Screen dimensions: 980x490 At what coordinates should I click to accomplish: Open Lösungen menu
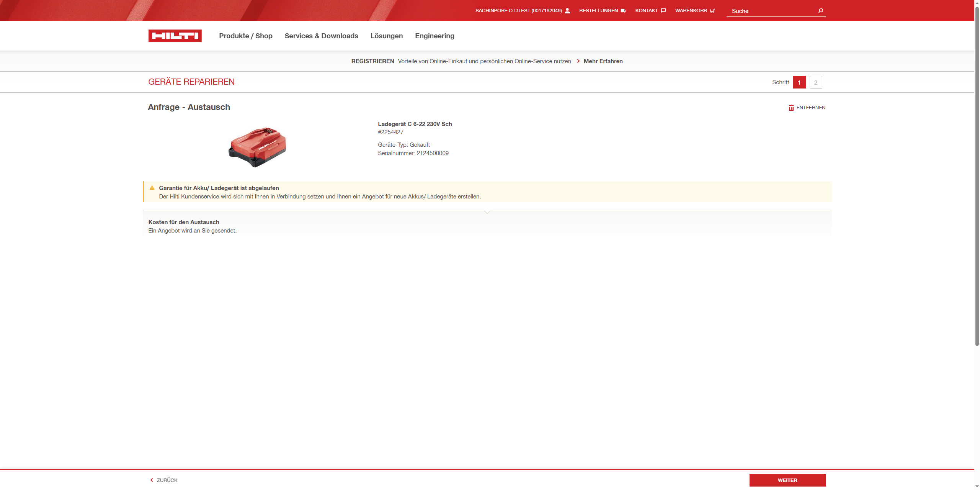click(x=387, y=36)
